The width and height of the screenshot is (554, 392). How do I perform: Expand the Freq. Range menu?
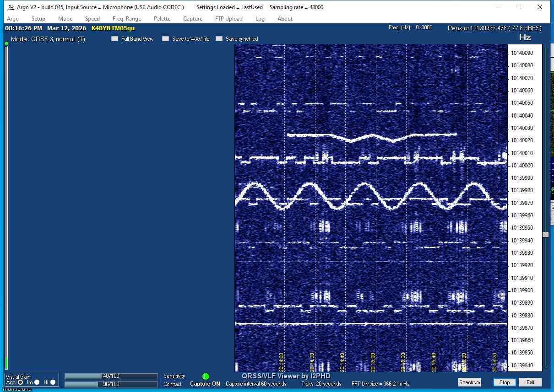tap(127, 19)
